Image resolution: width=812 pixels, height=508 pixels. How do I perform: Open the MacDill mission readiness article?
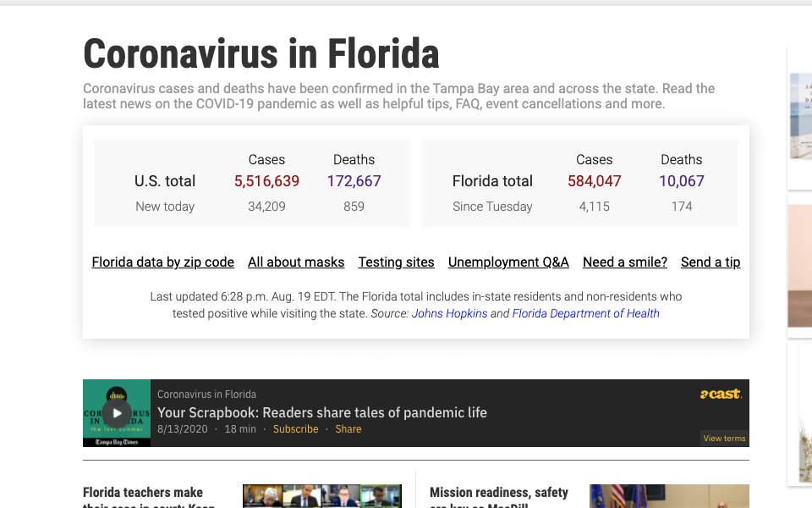499,497
